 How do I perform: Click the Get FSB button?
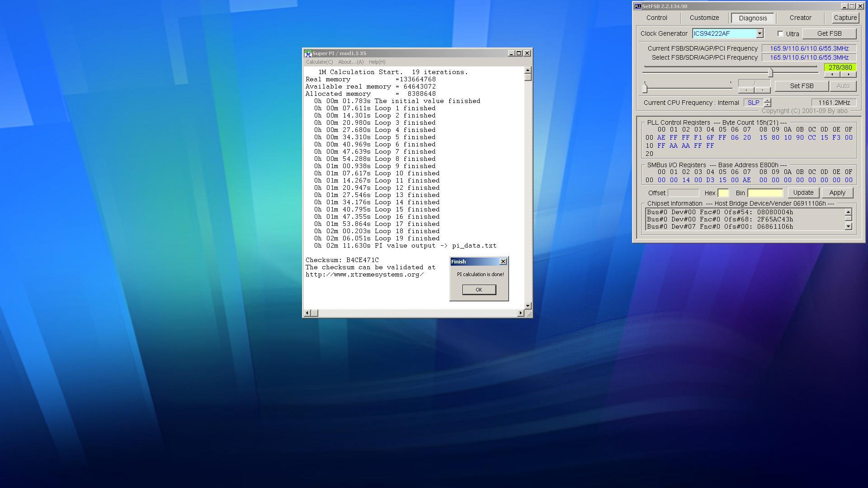829,34
